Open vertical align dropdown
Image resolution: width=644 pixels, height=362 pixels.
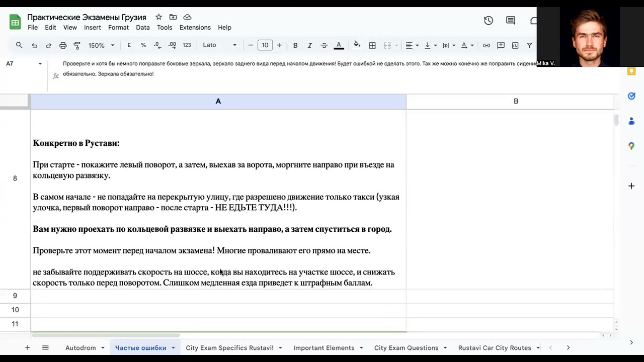[431, 45]
